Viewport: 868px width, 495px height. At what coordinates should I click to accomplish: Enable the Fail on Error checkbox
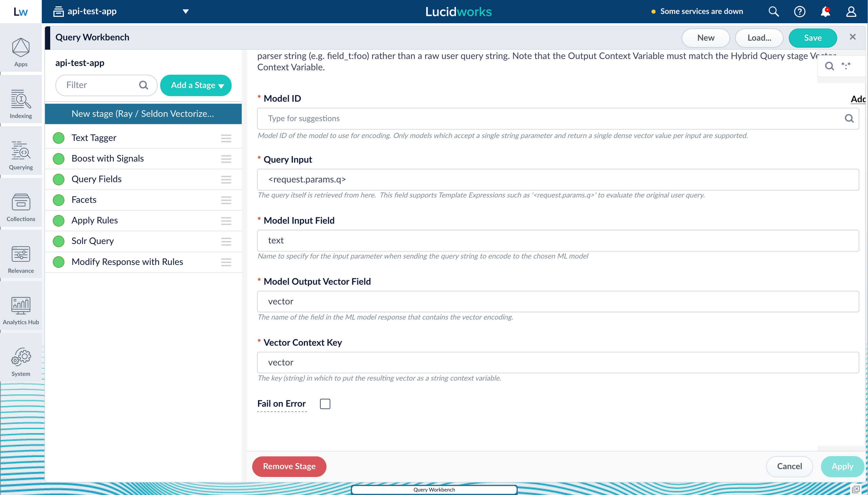pyautogui.click(x=325, y=404)
